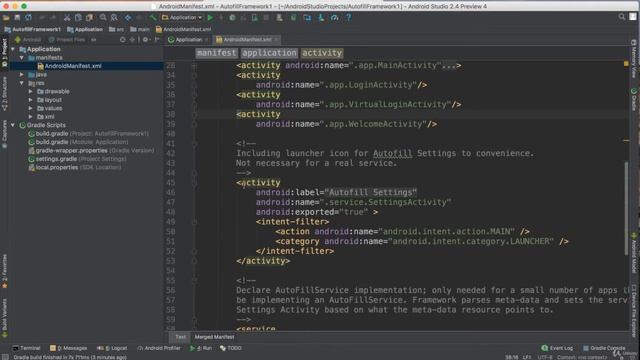Collapse the Application module node
Image resolution: width=640 pixels, height=360 pixels.
[13, 49]
